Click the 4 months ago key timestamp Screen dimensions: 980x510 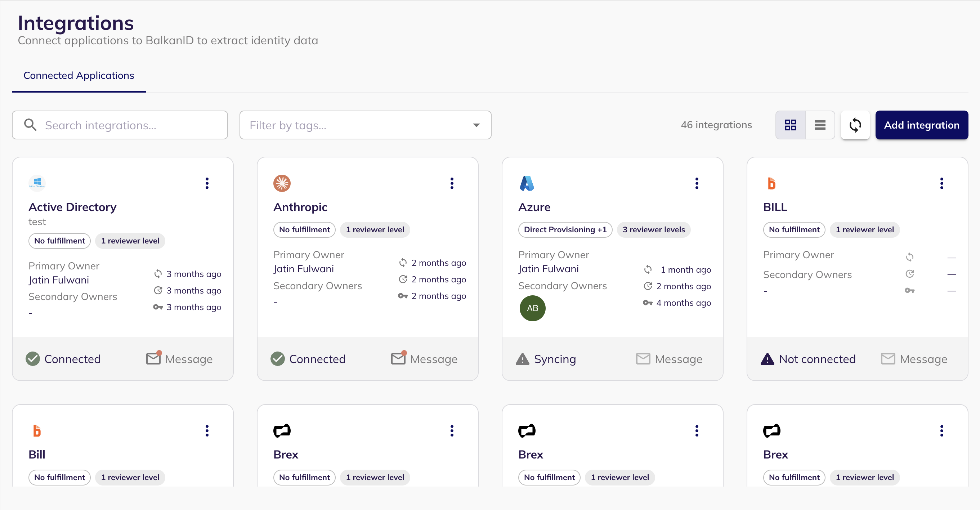(683, 303)
